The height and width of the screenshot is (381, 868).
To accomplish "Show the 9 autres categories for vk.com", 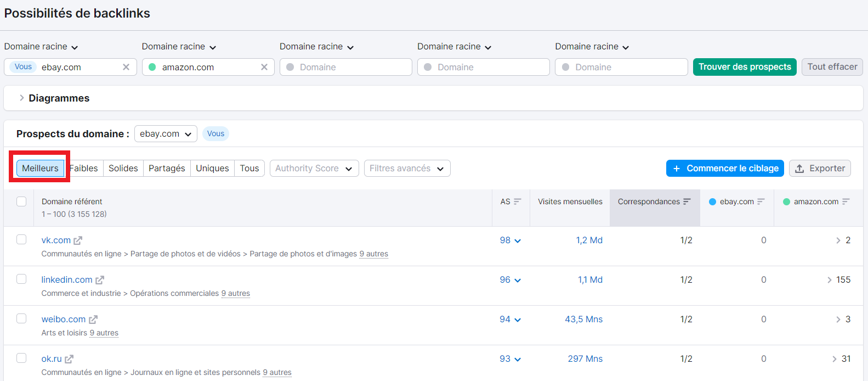I will (374, 254).
